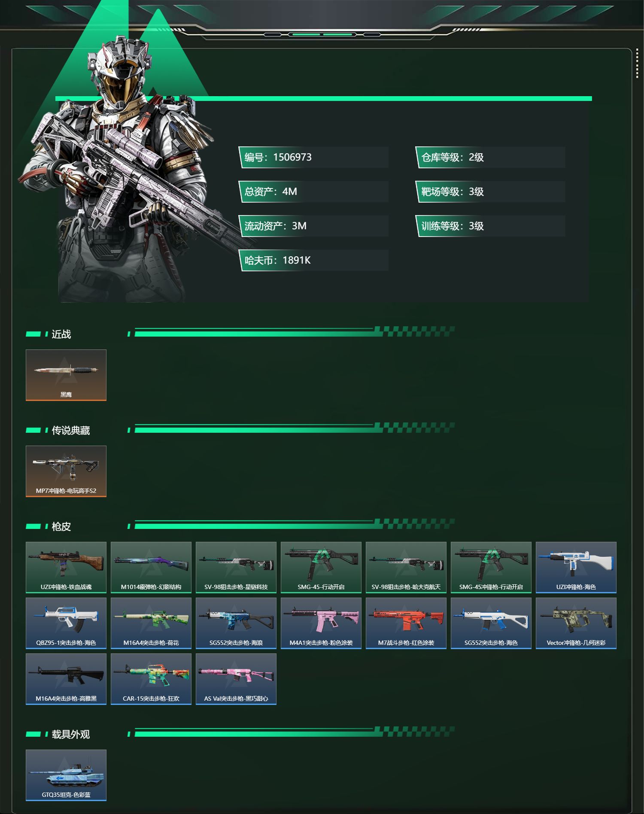
Task: Click the 近战 section heading
Action: click(x=61, y=334)
